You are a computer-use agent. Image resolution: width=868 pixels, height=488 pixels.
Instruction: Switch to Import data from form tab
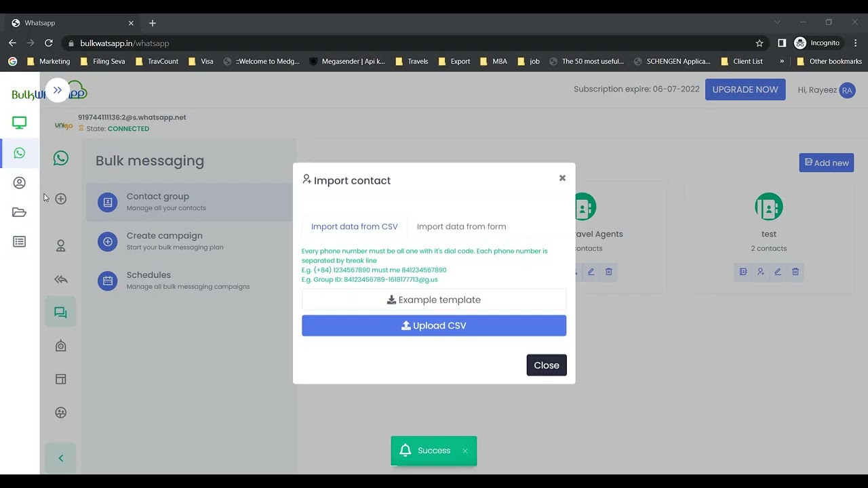pyautogui.click(x=461, y=226)
